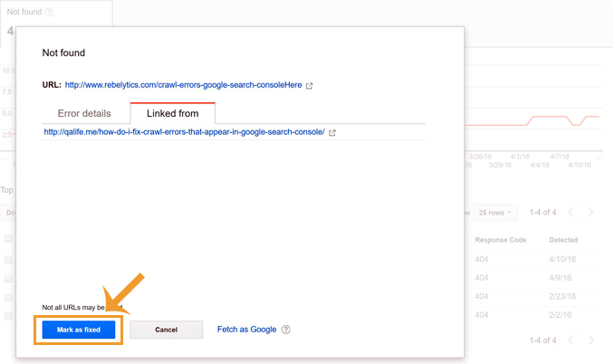The width and height of the screenshot is (616, 364).
Task: Open the qalife.me linked-from URL
Action: [x=184, y=132]
